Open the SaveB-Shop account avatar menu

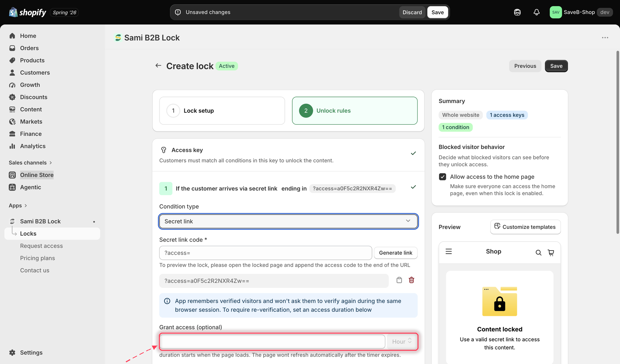pos(556,12)
